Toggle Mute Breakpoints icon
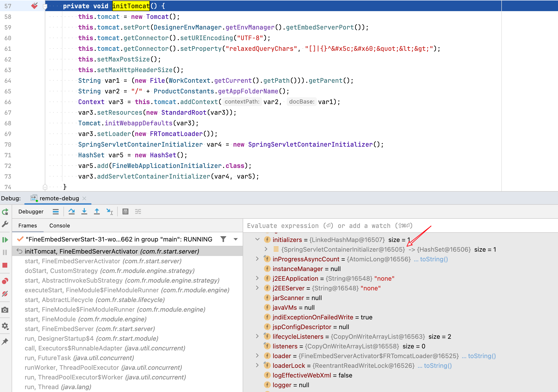This screenshot has width=558, height=392. [x=5, y=294]
